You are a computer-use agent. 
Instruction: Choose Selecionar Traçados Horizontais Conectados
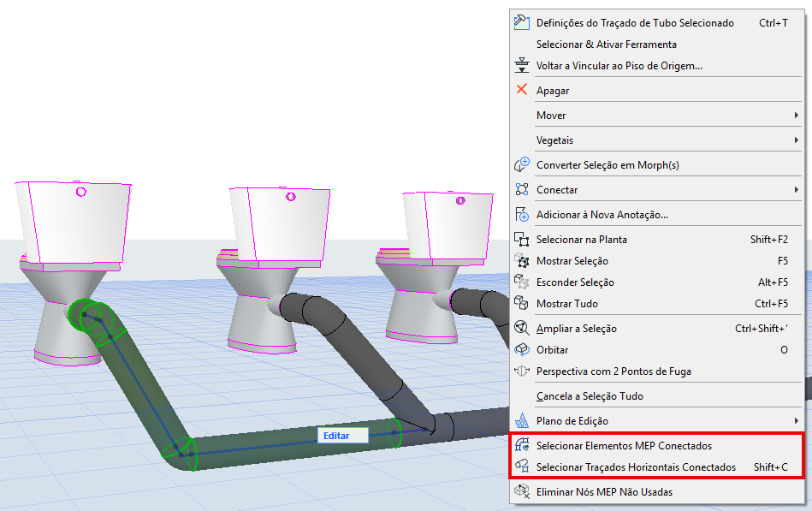(x=656, y=467)
